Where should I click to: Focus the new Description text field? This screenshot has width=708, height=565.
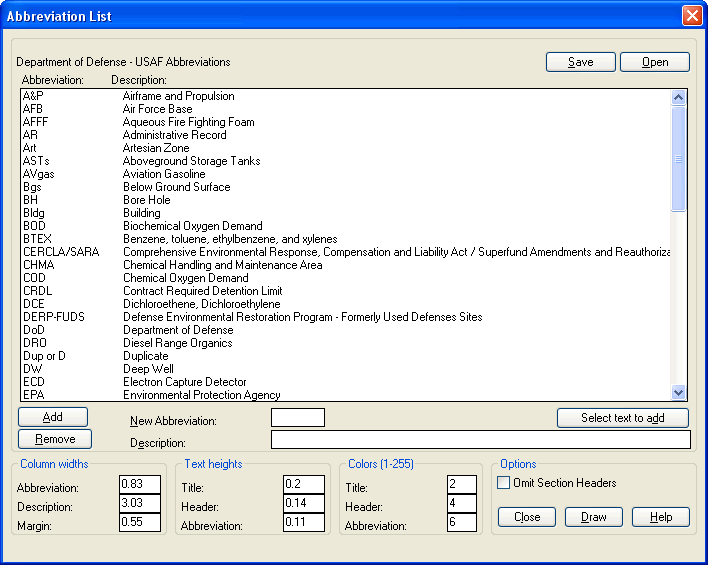481,439
